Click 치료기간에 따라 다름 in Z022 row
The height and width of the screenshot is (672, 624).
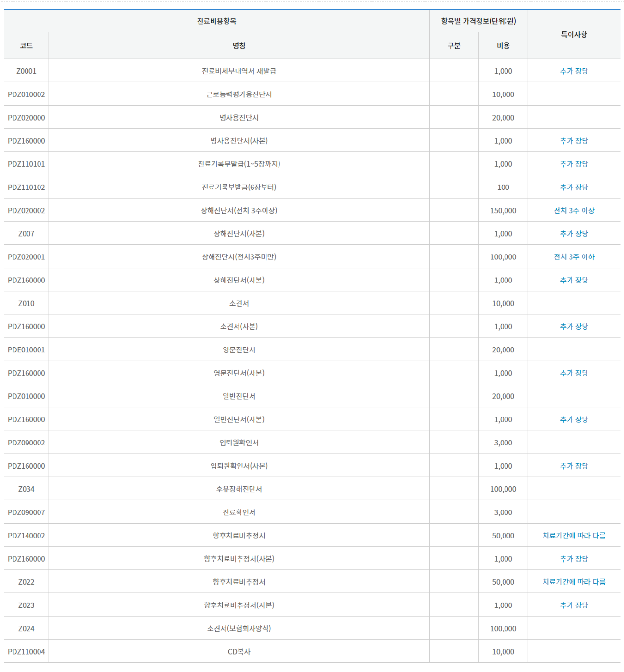point(574,582)
